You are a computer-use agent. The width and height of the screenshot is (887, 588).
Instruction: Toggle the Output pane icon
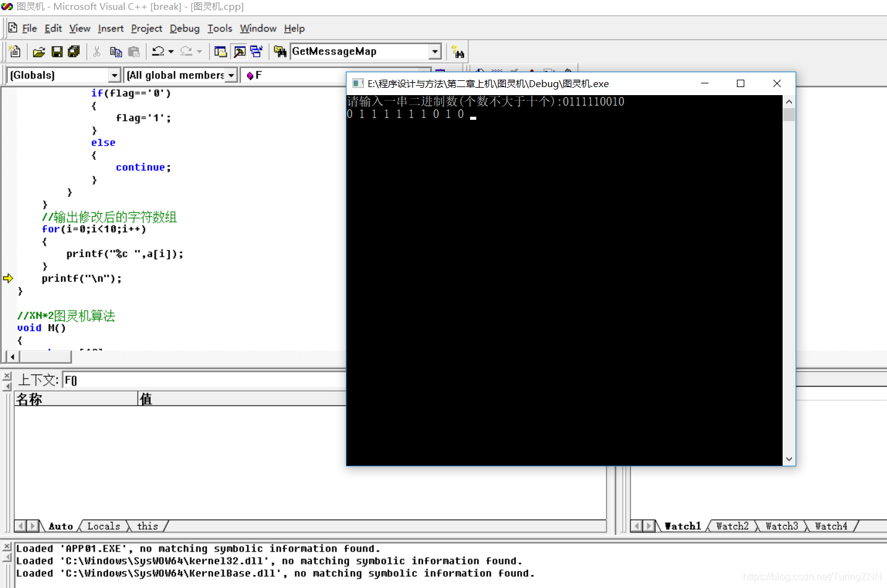[239, 52]
